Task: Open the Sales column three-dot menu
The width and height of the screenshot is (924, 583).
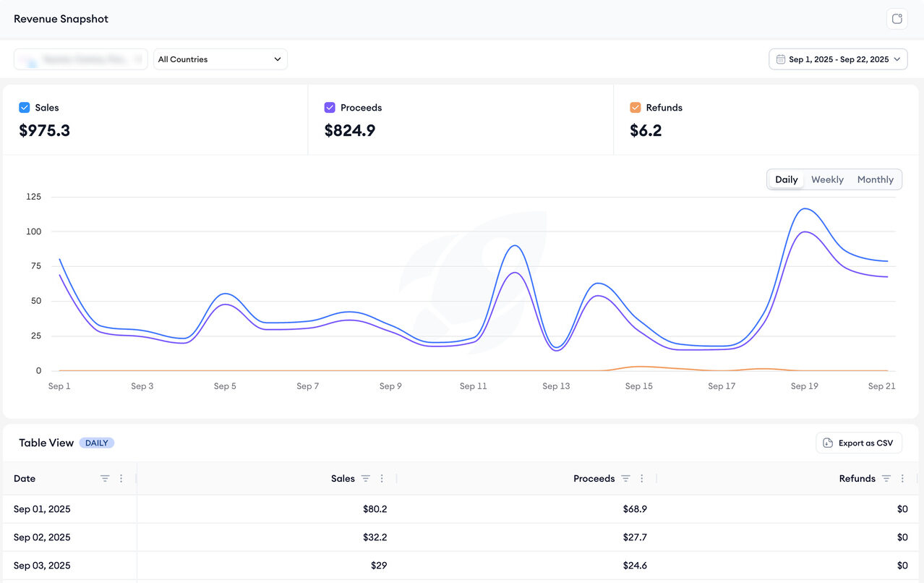Action: [382, 479]
